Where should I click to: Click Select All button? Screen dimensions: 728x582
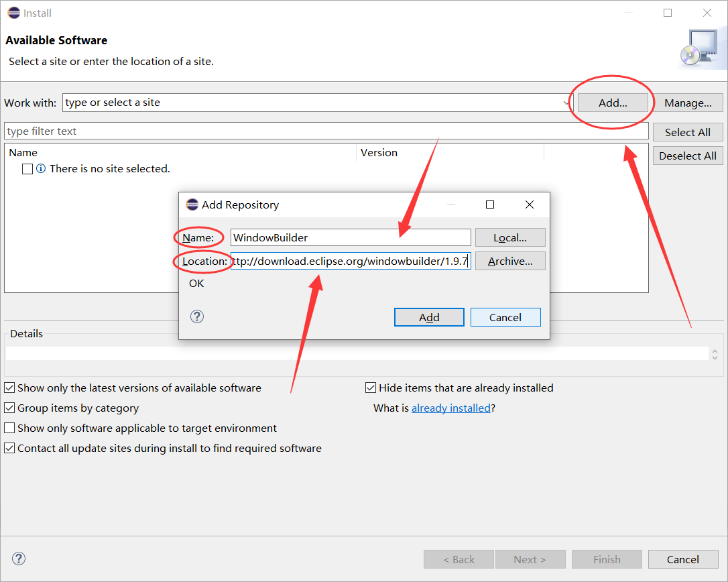[688, 132]
